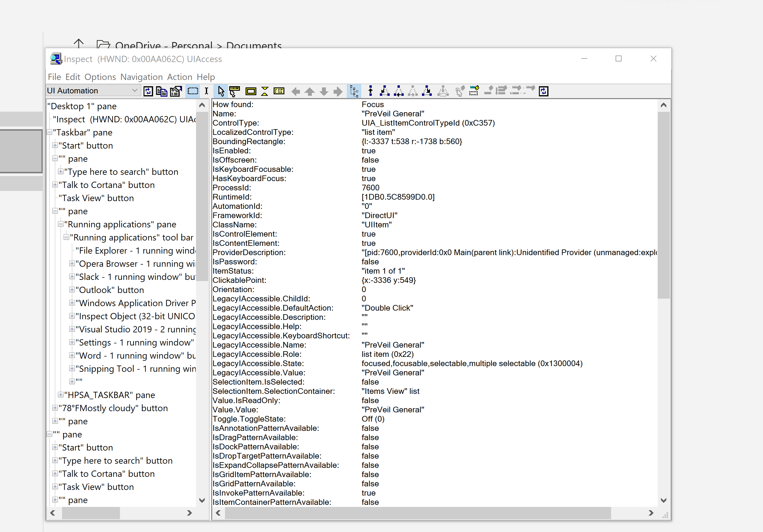Click the details pane scrollbar down arrow
Viewport: 763px width, 532px height.
pos(664,500)
